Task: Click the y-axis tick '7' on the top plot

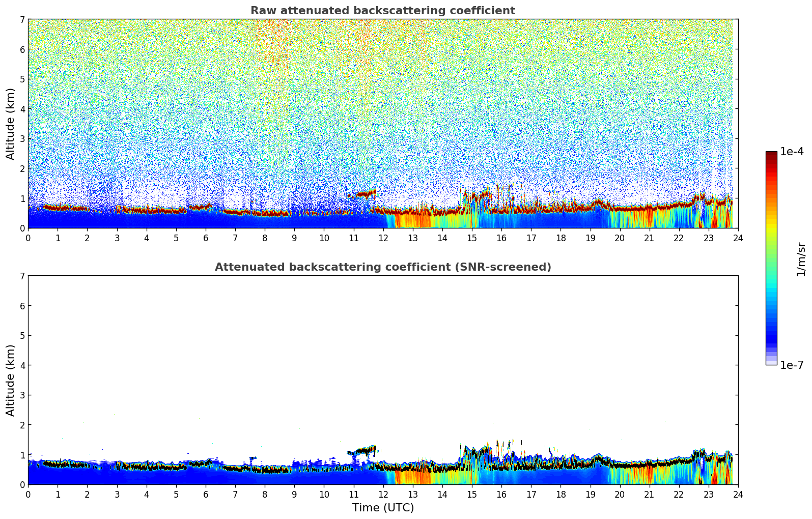Action: click(22, 19)
